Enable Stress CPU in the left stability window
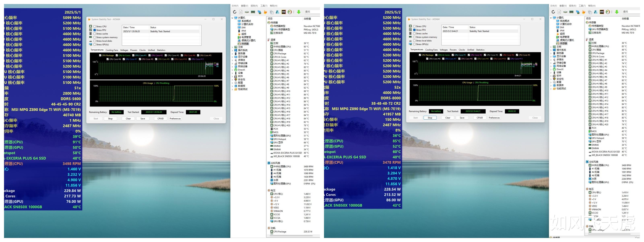The image size is (644, 242). 95,26
